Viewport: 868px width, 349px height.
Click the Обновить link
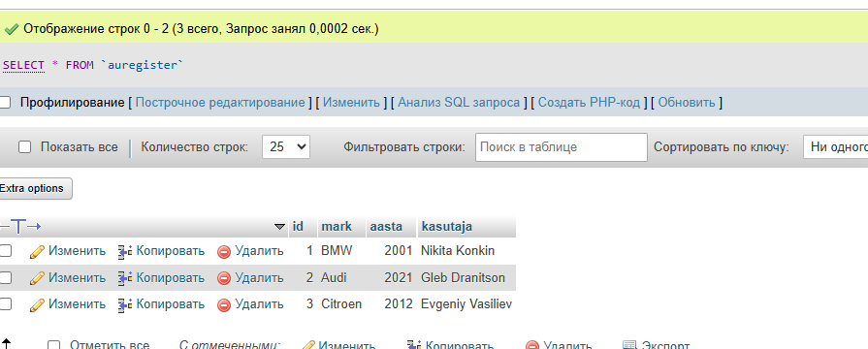(687, 103)
